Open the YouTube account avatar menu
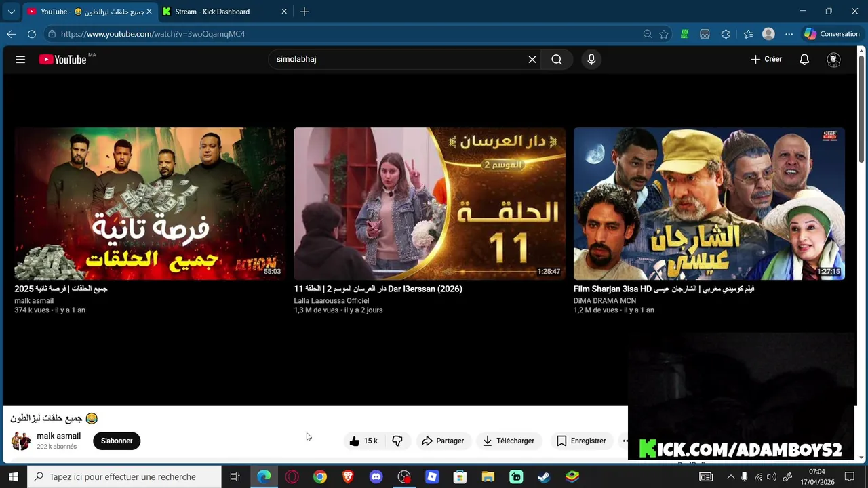 pyautogui.click(x=834, y=60)
